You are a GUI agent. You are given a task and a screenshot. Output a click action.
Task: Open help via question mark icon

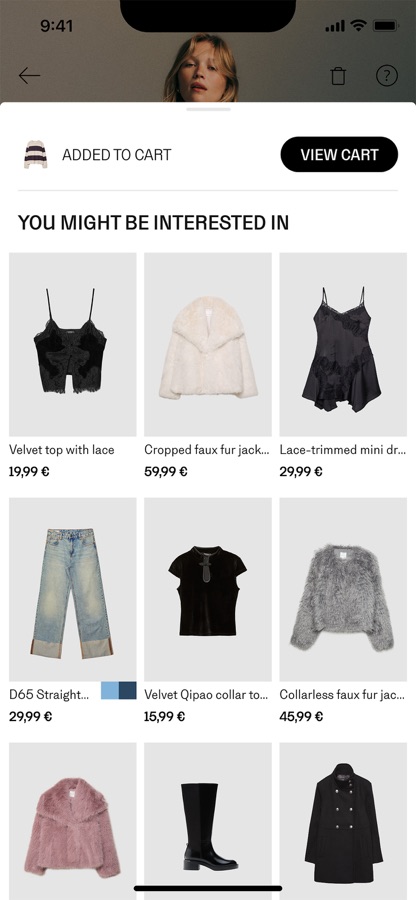(x=387, y=75)
